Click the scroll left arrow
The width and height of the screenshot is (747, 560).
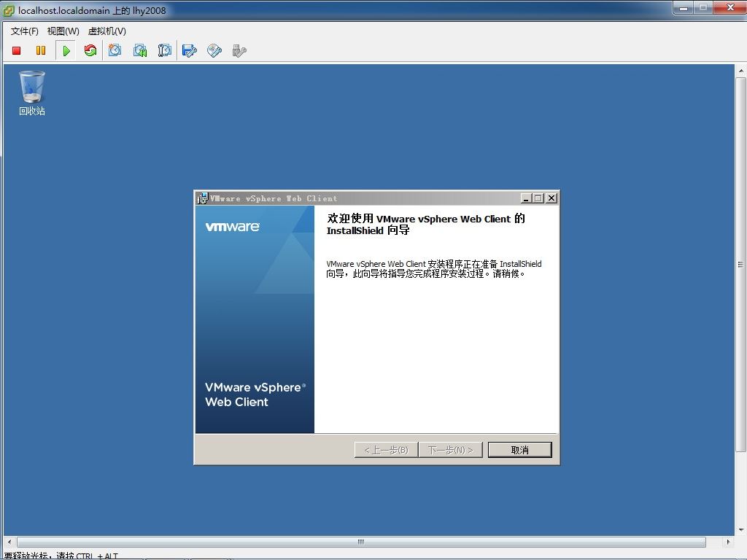pyautogui.click(x=9, y=542)
